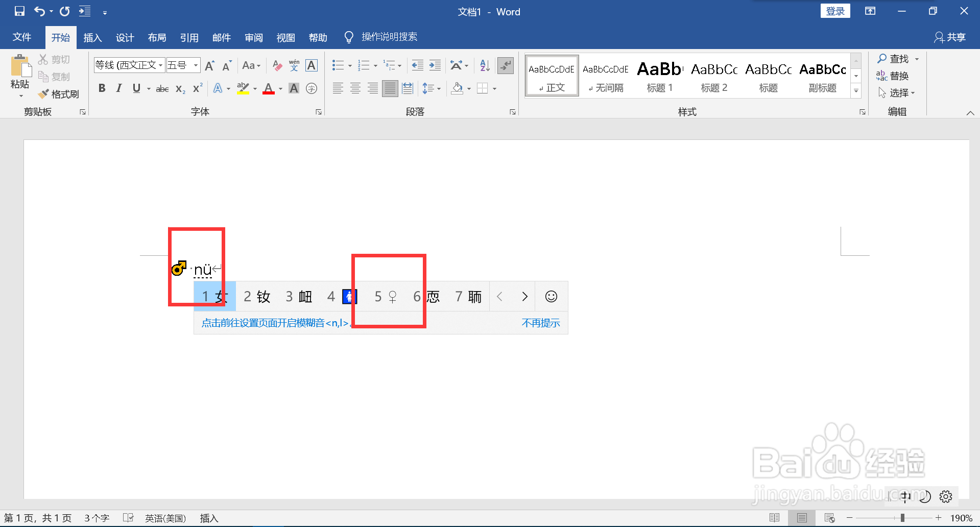Choose IME candidate 2 钕
The image size is (980, 527).
257,296
